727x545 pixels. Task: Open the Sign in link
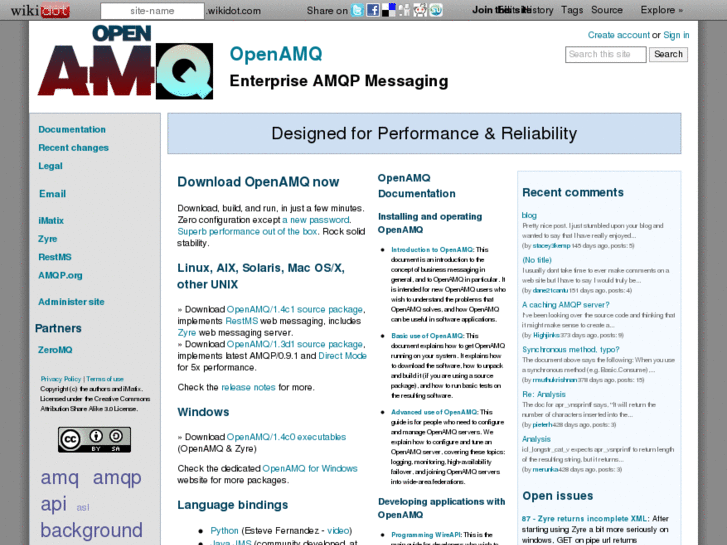(676, 35)
